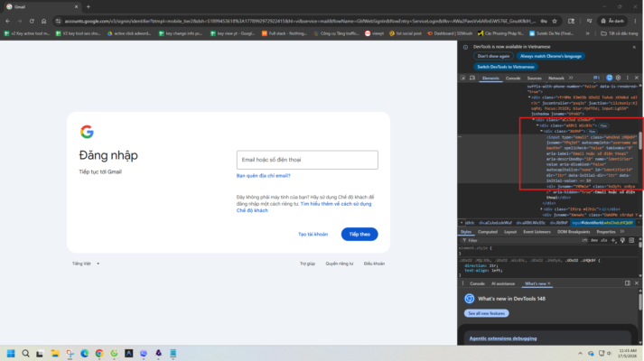This screenshot has height=361, width=644.
Task: Toggle the rendering emulations brush icon
Action: click(622, 240)
